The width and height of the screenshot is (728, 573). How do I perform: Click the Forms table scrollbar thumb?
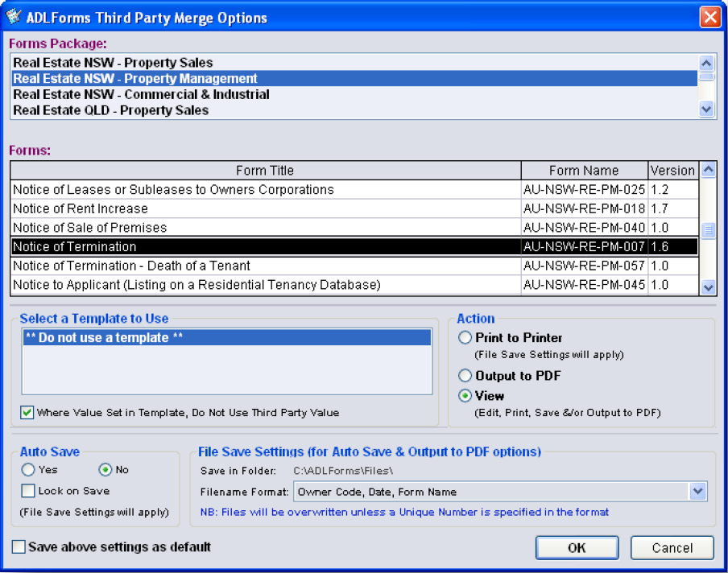coord(708,231)
